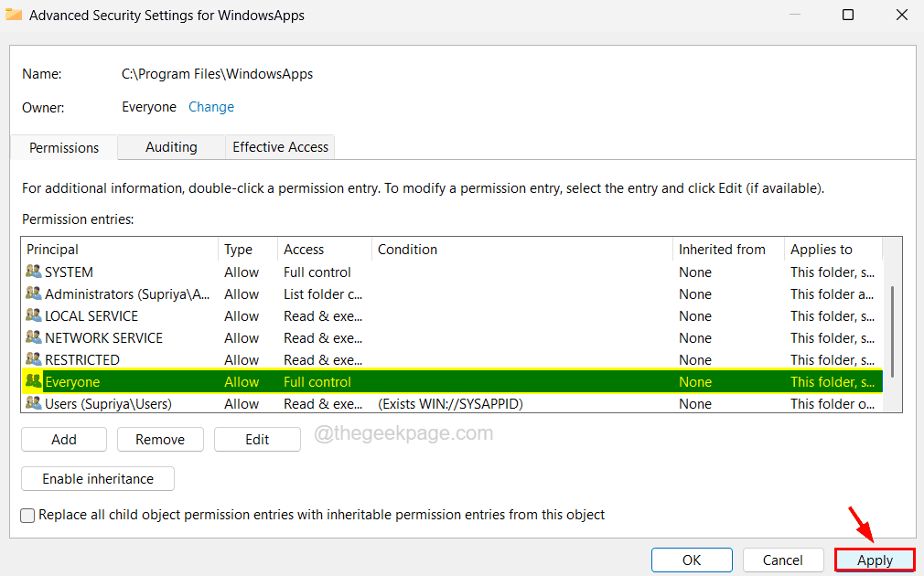The image size is (924, 576).
Task: Click the Cancel button
Action: click(x=782, y=560)
